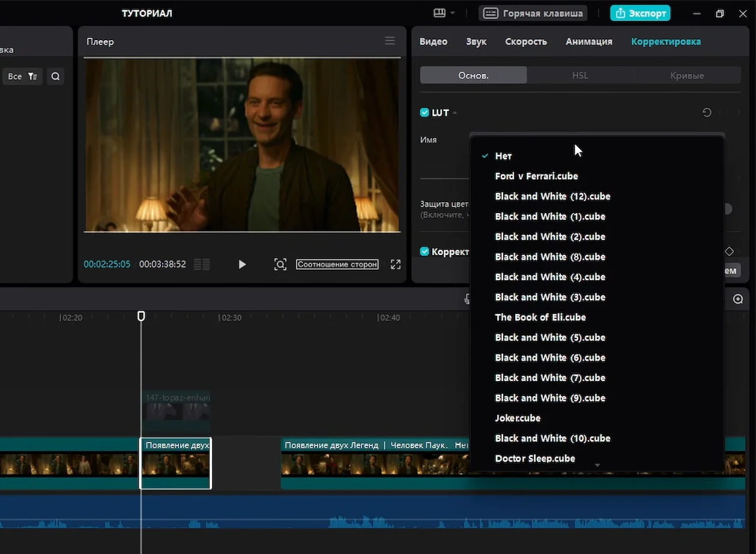
Task: Click the Соотношение сторон button
Action: 337,264
